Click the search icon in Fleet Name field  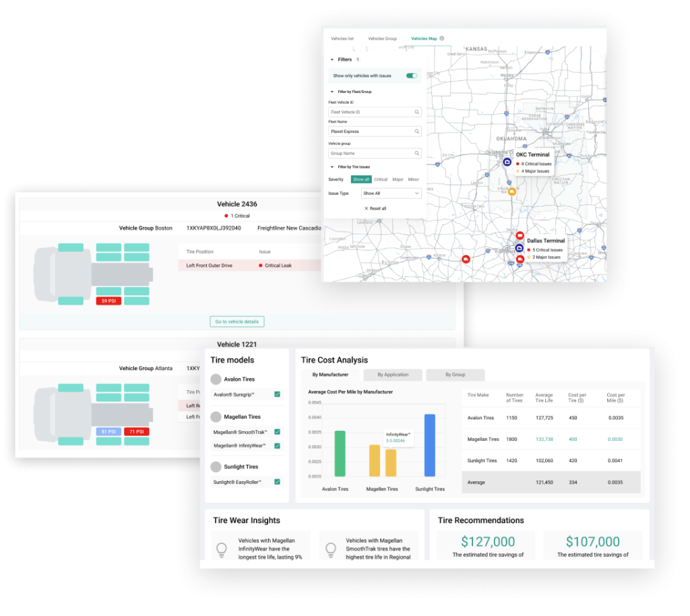point(417,132)
